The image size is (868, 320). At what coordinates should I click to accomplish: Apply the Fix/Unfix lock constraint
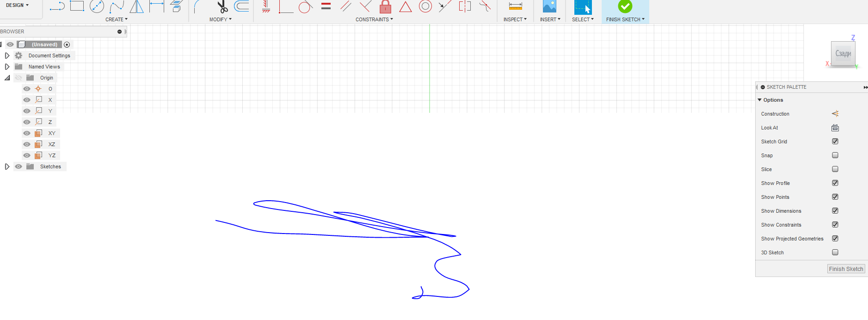pyautogui.click(x=385, y=6)
